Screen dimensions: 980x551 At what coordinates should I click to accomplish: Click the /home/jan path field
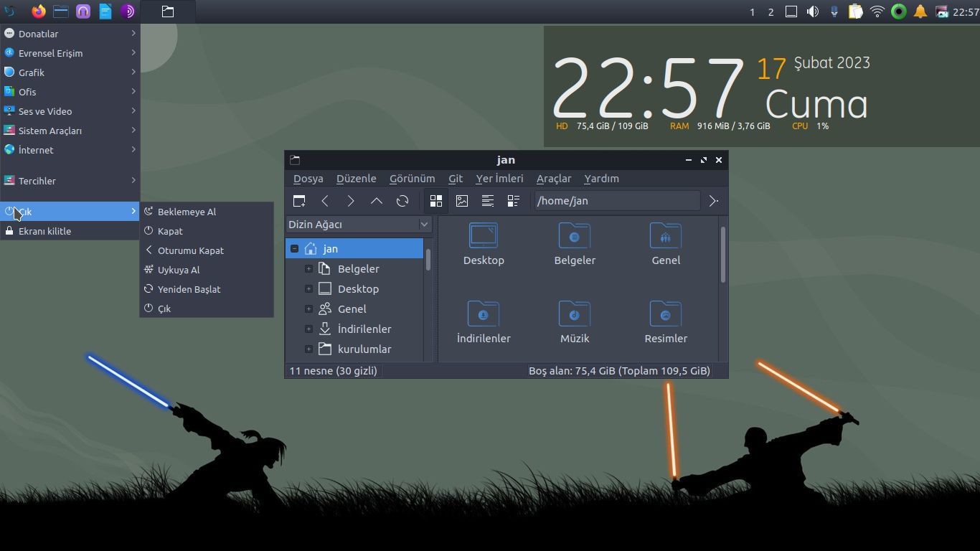click(617, 201)
